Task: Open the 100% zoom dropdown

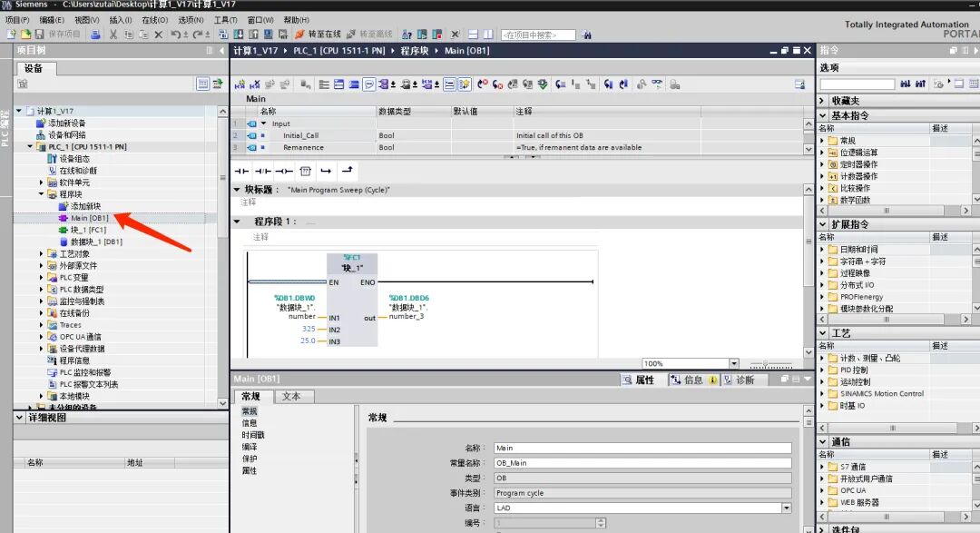Action: 734,363
